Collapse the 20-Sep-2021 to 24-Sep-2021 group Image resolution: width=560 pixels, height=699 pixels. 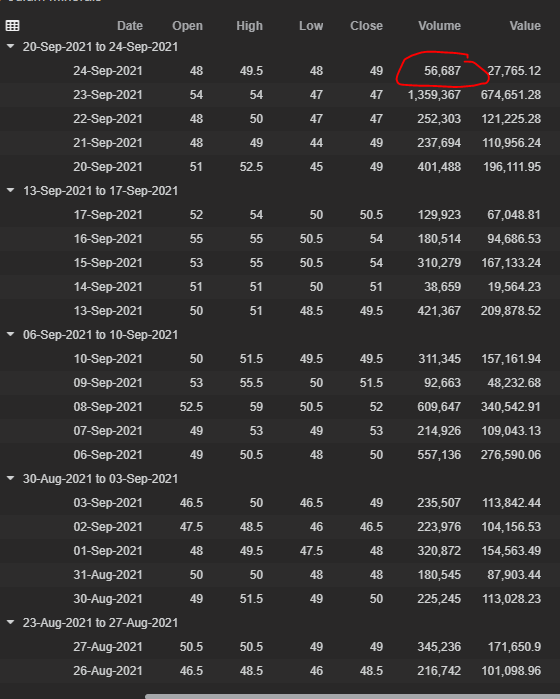tap(10, 46)
